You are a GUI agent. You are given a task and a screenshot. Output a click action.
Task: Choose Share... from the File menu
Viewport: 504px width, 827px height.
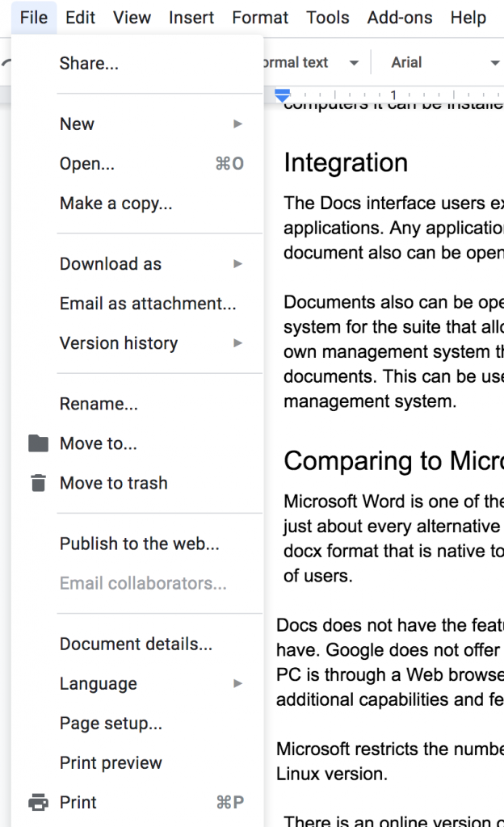pyautogui.click(x=137, y=63)
